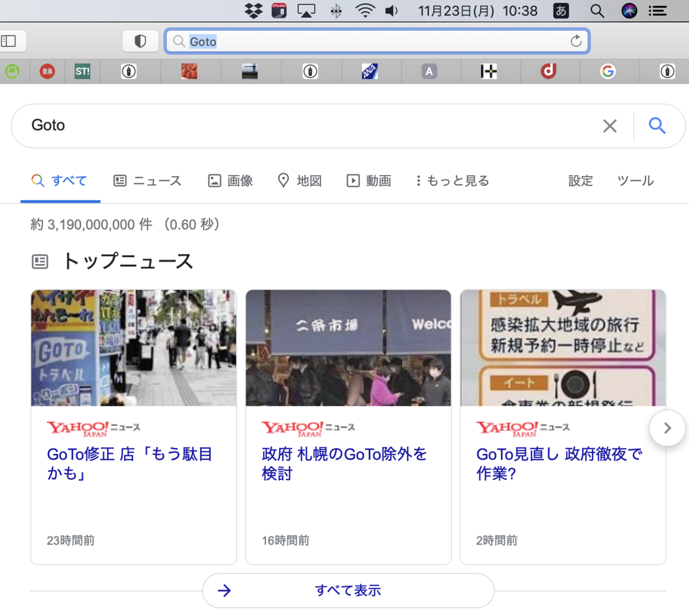Screen dimensions: 689x616
Task: Open the ツール search tools
Action: click(635, 181)
